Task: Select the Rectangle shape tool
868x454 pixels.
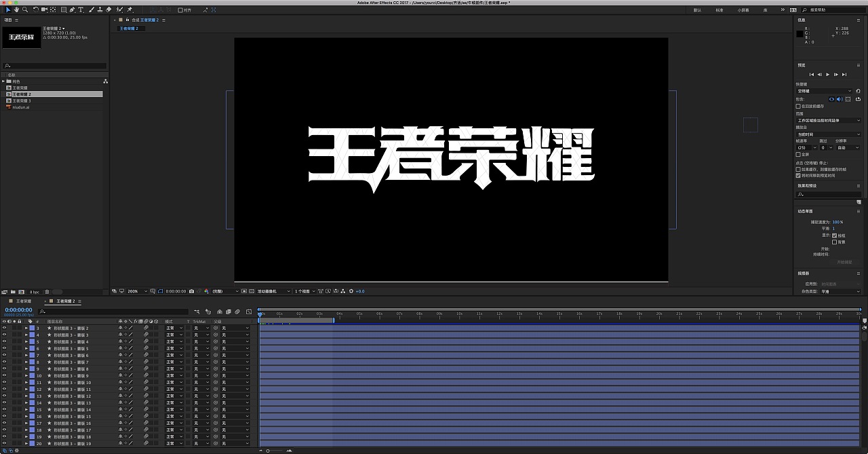Action: pos(64,10)
